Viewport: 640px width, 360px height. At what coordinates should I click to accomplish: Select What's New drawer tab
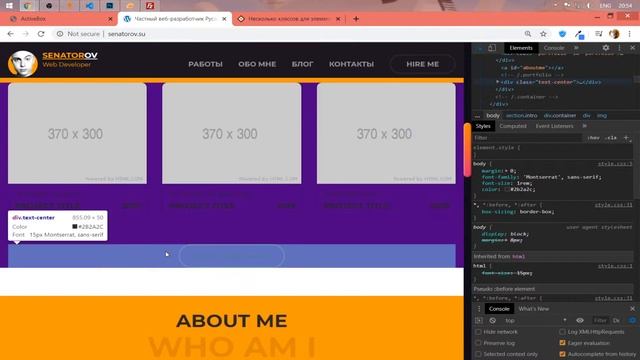(534, 309)
